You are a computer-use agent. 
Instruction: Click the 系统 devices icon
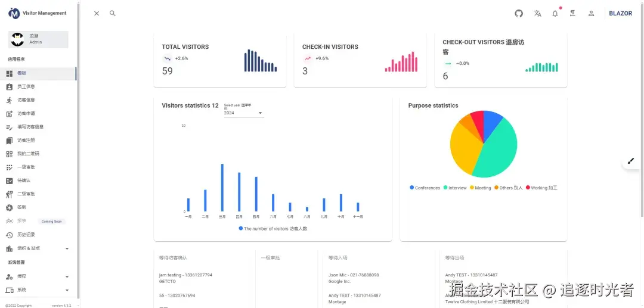[10, 290]
